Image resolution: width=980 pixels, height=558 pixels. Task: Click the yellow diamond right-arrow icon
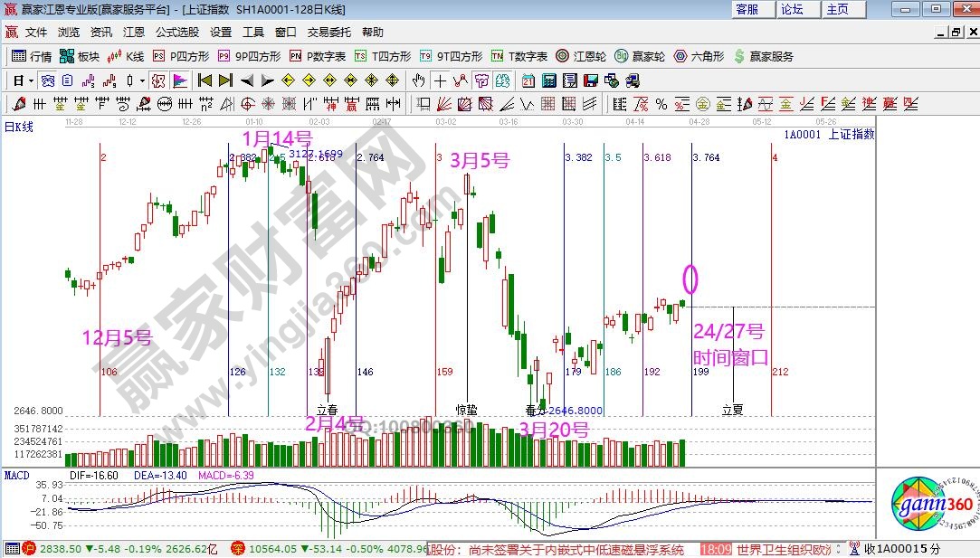309,80
